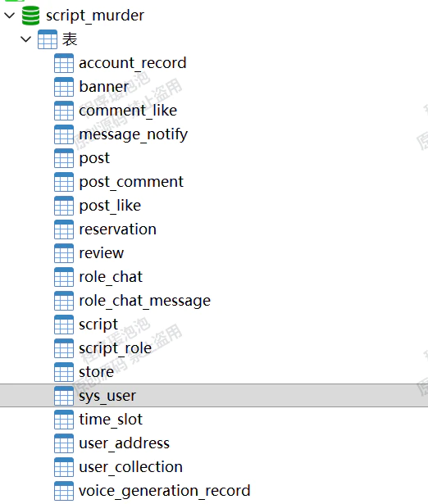Click the message_notify table icon
Screen dimensions: 428x504
(64, 134)
